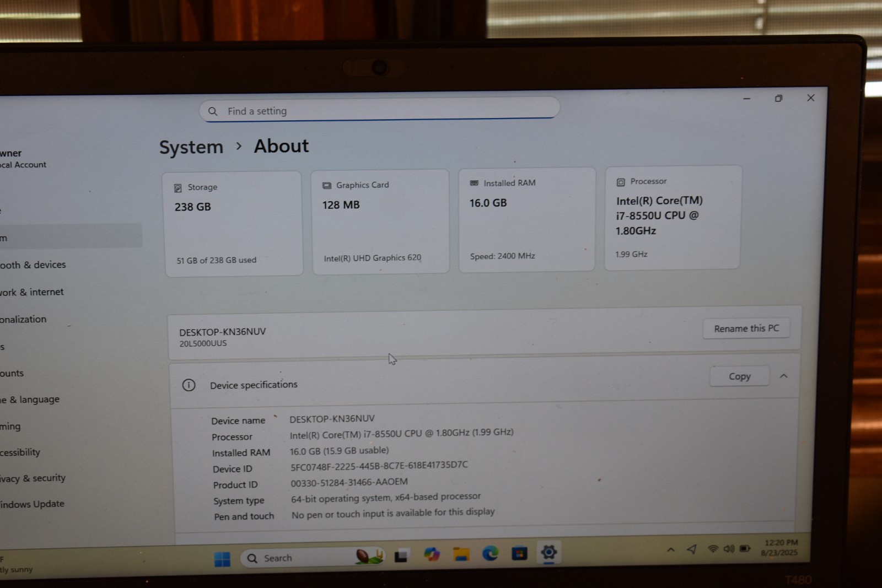The height and width of the screenshot is (588, 882).
Task: Click 'Speed: 2400 MHz' text
Action: (503, 256)
